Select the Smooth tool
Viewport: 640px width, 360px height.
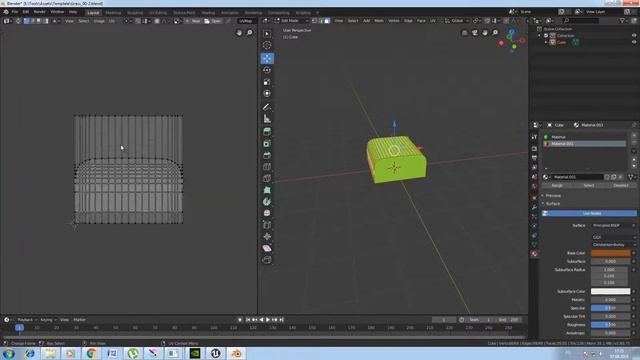pos(267,213)
